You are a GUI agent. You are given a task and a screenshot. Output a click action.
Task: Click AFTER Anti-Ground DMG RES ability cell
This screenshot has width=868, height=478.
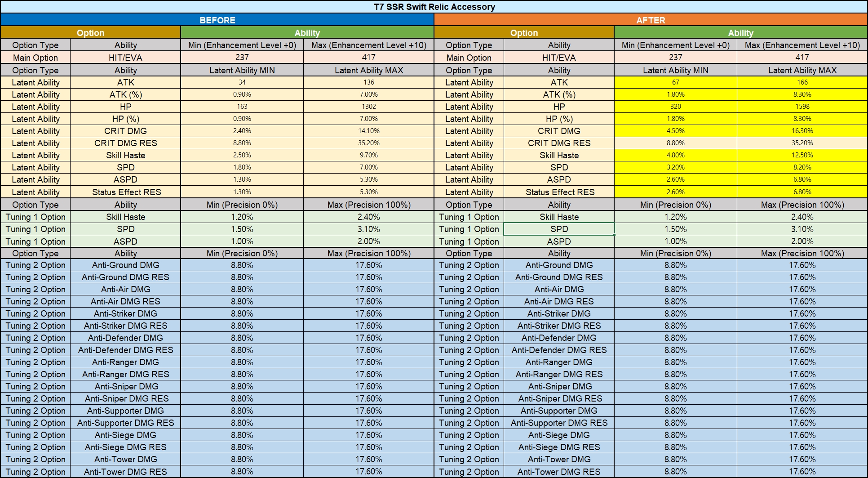(559, 277)
